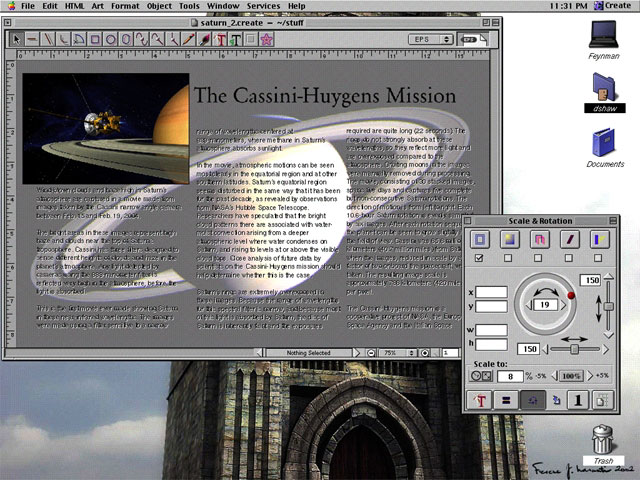Image resolution: width=640 pixels, height=480 pixels.
Task: Click the y position field
Action: [491, 306]
